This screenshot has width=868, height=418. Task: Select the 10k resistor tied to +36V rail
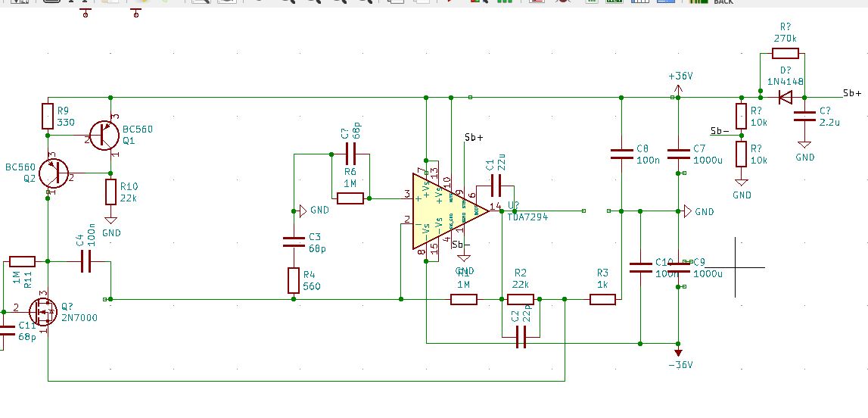coord(742,117)
